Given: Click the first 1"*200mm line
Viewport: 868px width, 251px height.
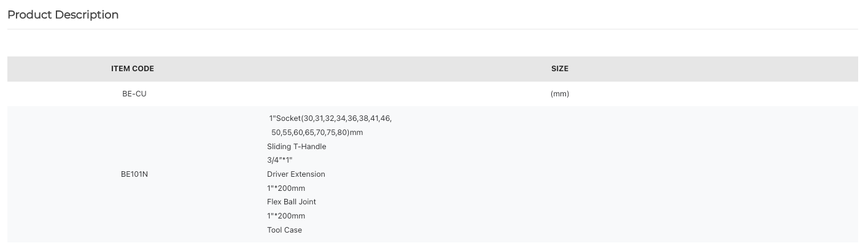Looking at the screenshot, I should [x=286, y=188].
